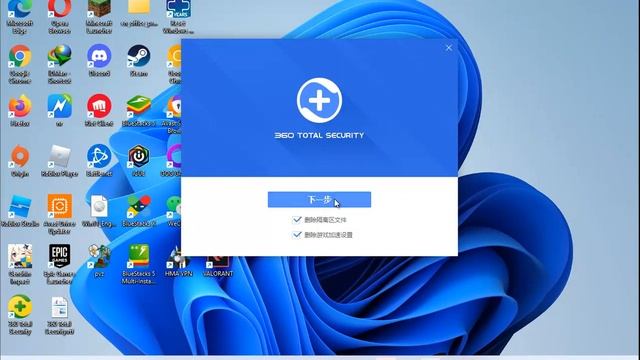The height and width of the screenshot is (360, 640).
Task: Launch Minecraft Launcher from desktop
Action: (x=99, y=16)
